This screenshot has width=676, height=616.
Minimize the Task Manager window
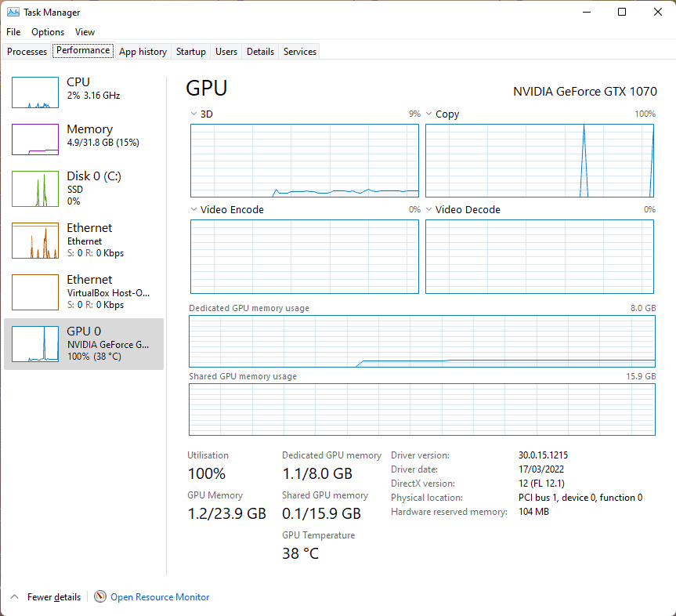tap(587, 12)
